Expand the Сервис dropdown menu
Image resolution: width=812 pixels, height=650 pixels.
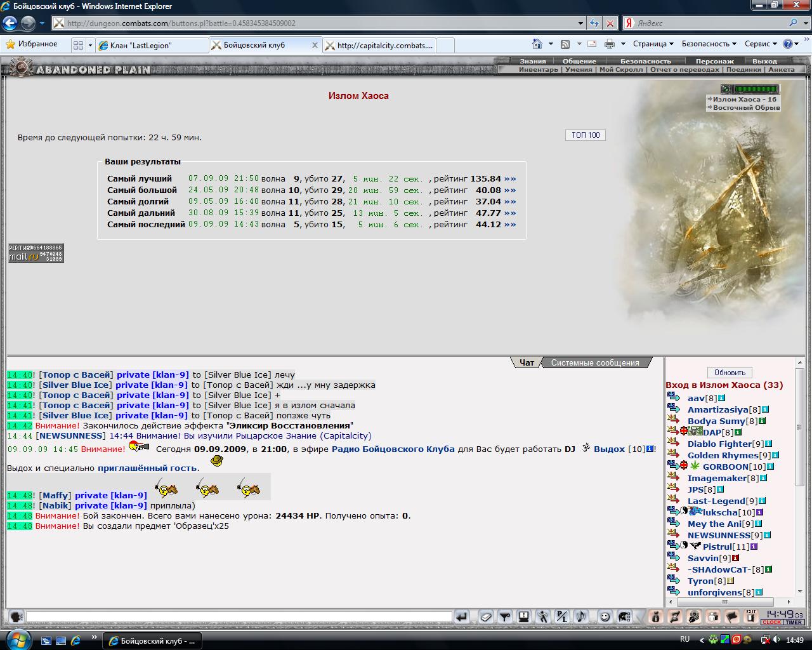pyautogui.click(x=761, y=44)
